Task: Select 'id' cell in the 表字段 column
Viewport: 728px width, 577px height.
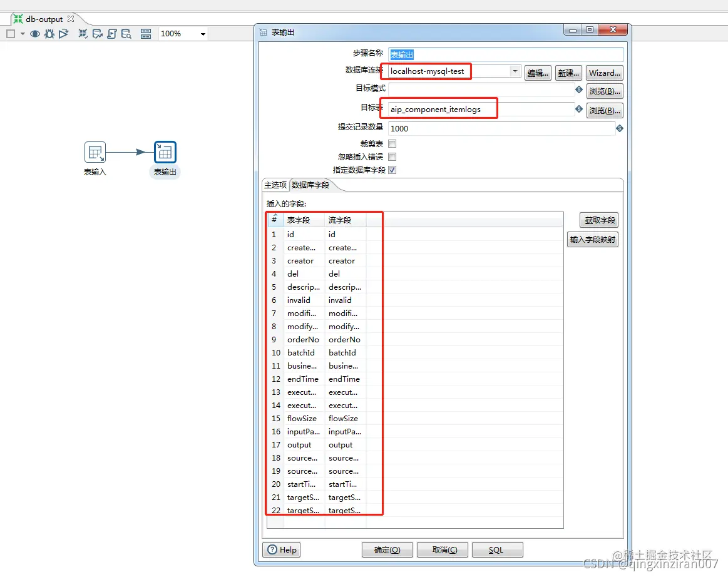Action: click(x=304, y=235)
